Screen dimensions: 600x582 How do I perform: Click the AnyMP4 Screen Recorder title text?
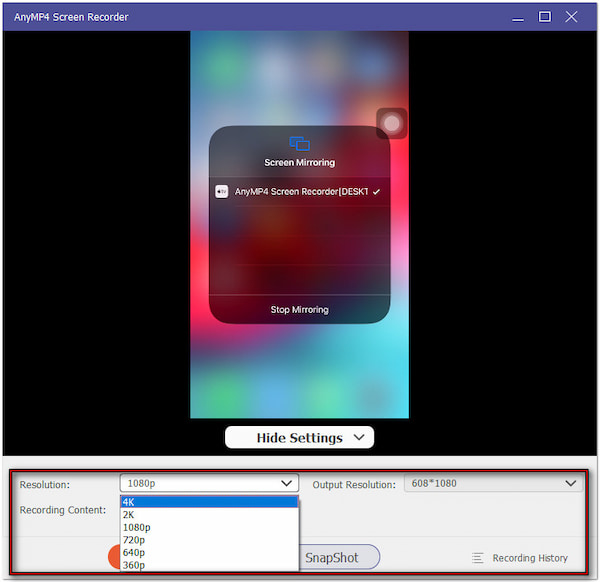pos(71,17)
